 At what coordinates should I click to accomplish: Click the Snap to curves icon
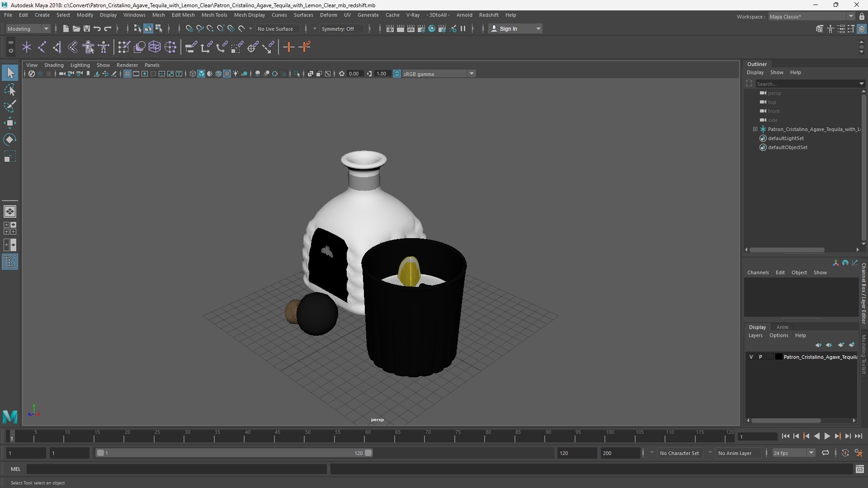[x=199, y=28]
